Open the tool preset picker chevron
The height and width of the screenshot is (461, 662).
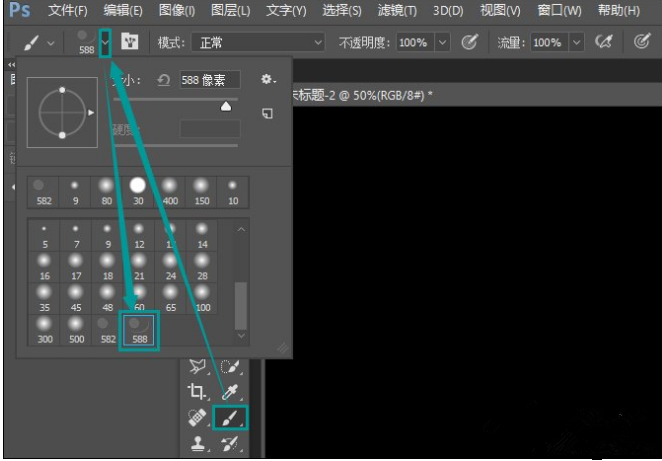coord(51,43)
